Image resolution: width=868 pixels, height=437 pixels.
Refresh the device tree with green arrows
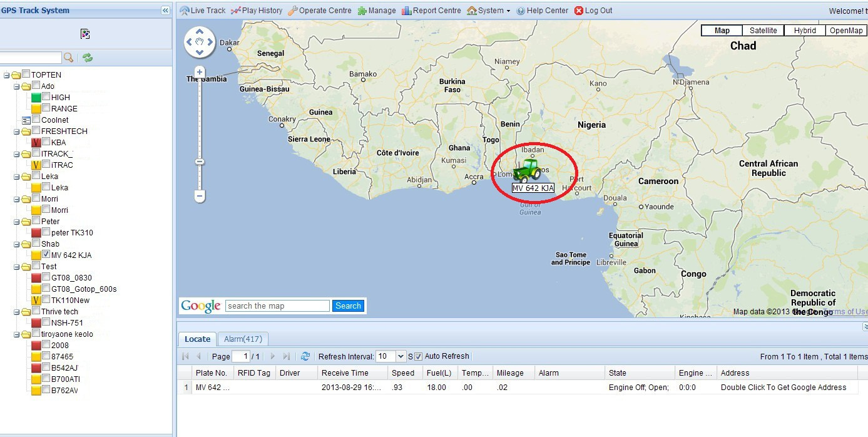click(88, 58)
